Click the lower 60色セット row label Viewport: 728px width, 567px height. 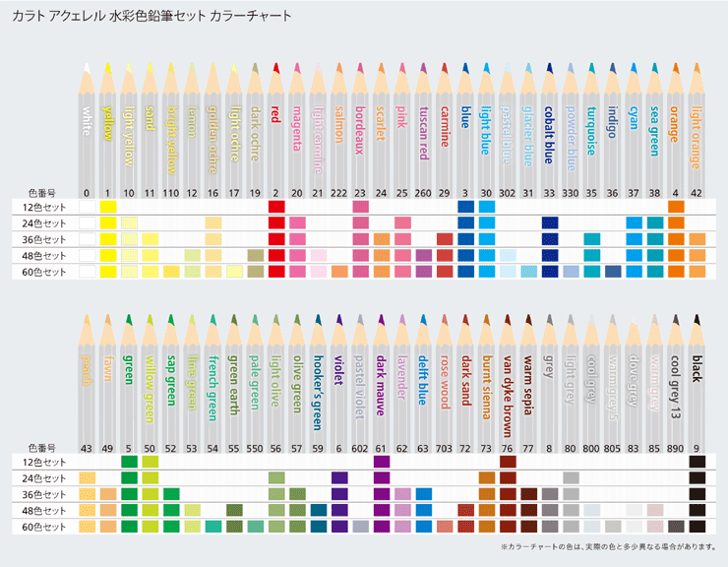click(x=44, y=527)
